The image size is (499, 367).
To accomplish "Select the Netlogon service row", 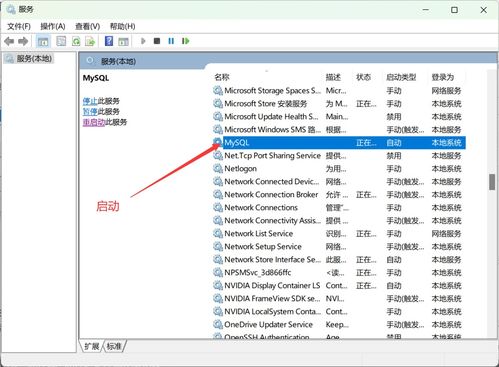I will [x=339, y=169].
